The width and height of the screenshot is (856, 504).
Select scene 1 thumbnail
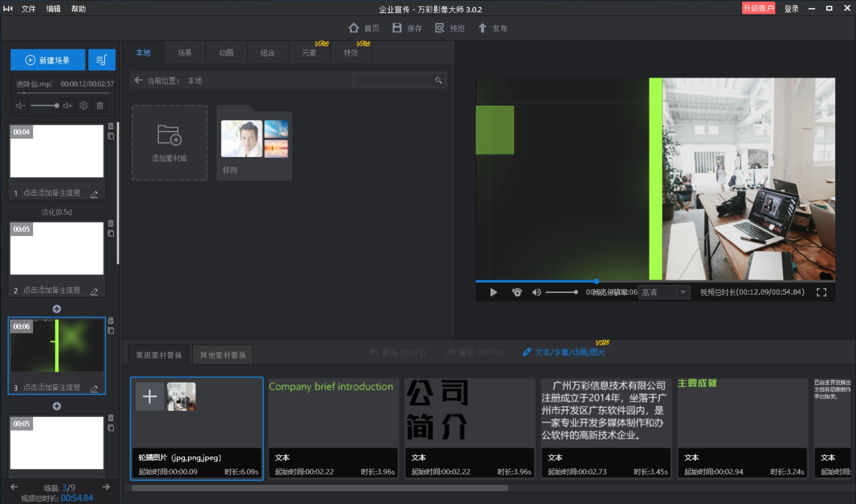[x=57, y=151]
